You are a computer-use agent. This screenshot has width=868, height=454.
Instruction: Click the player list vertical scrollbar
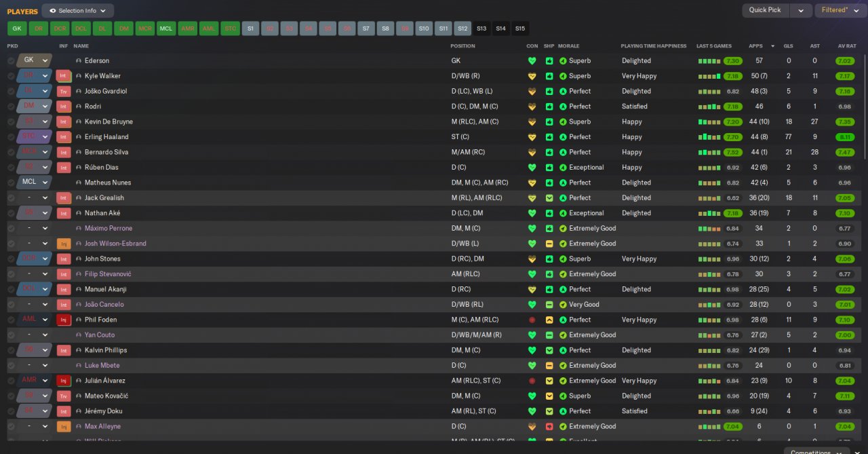point(864,106)
